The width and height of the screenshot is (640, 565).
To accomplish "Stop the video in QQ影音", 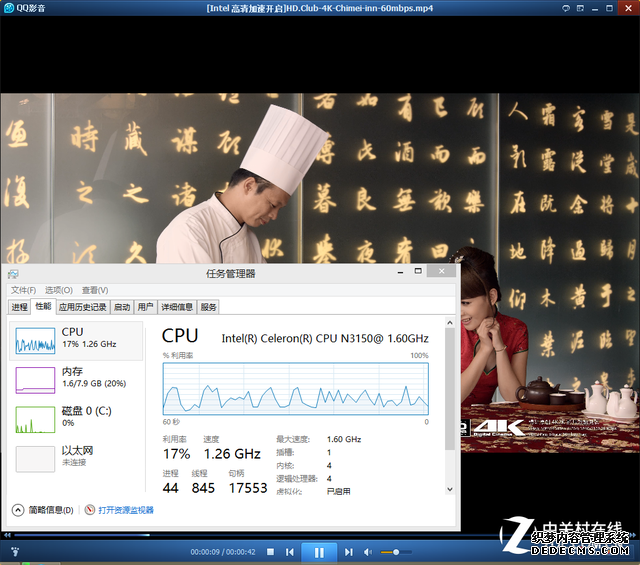I will [270, 552].
